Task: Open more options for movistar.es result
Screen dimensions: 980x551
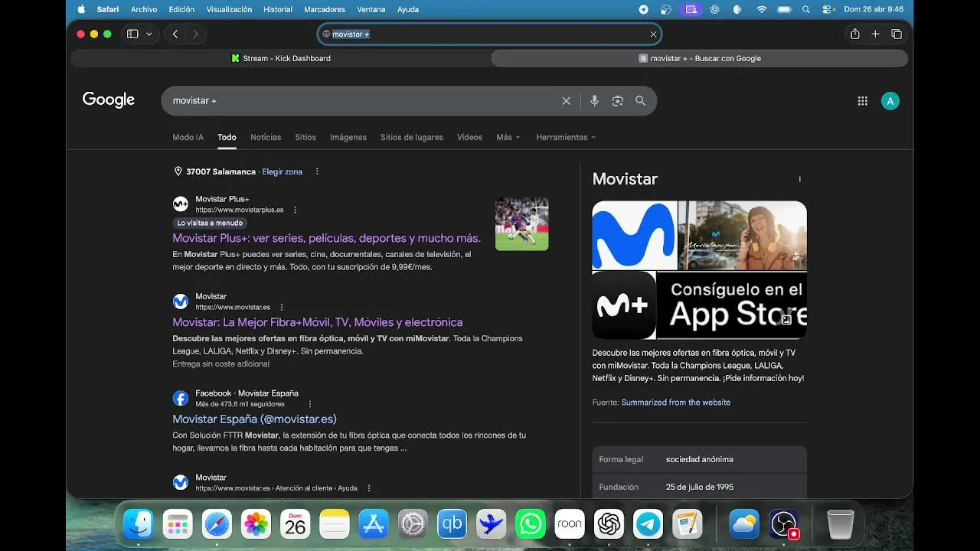Action: point(282,307)
